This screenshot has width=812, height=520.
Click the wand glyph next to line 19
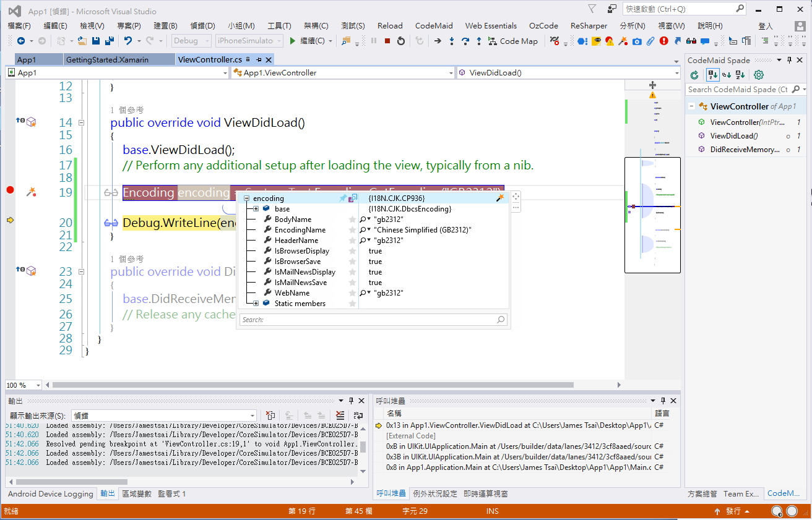point(32,192)
